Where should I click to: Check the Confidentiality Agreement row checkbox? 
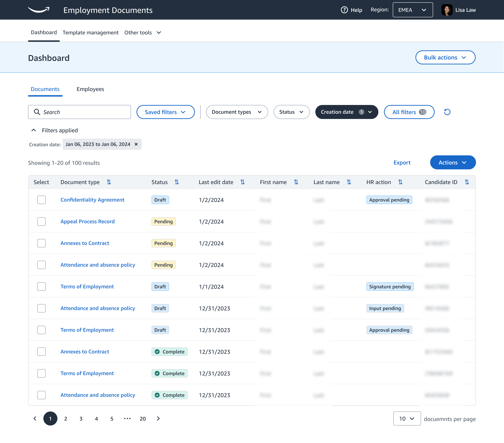click(x=41, y=200)
